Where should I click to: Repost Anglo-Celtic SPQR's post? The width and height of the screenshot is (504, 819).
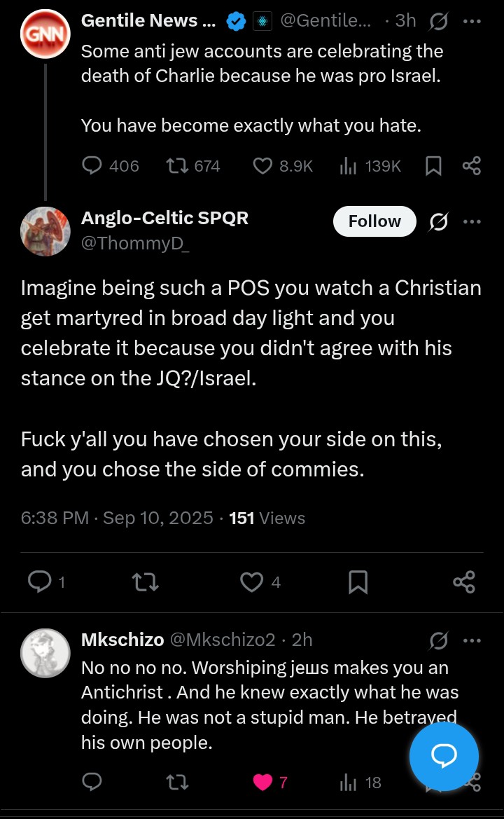pyautogui.click(x=146, y=581)
